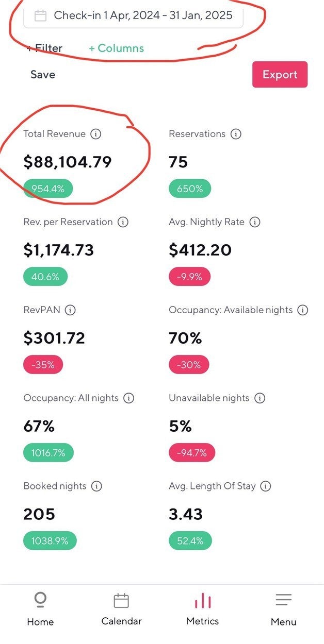
Task: Open Avg. Nightly Rate info tooltip
Action: click(x=255, y=222)
